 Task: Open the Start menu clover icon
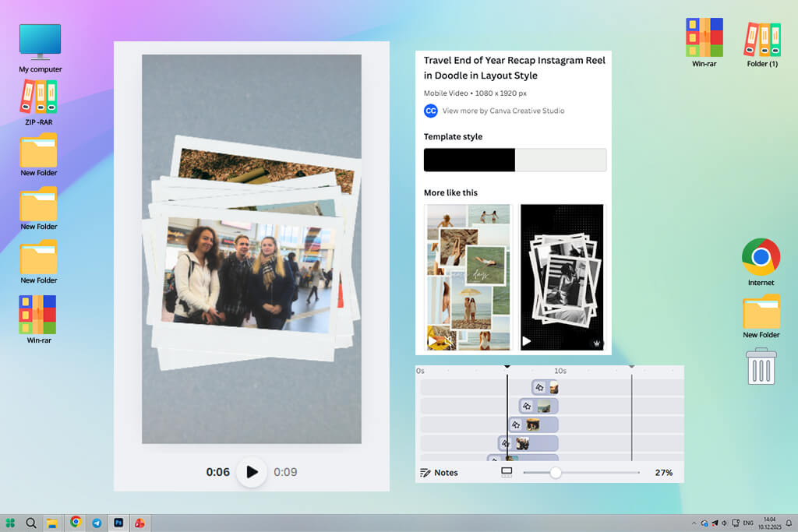[10, 523]
